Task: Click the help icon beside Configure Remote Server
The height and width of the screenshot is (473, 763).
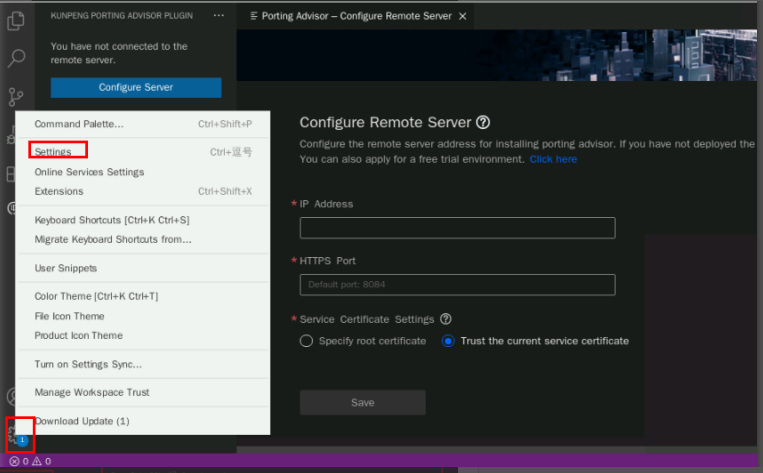Action: point(483,122)
